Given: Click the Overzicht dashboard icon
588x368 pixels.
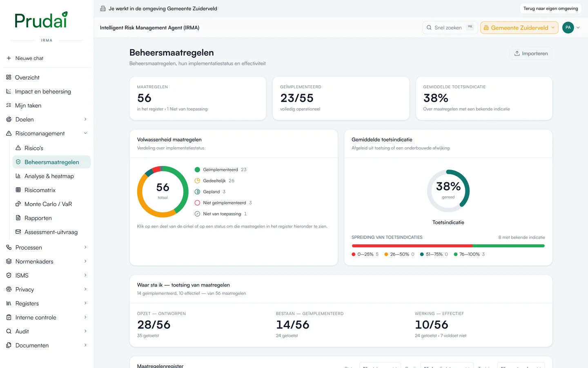Looking at the screenshot, I should [9, 77].
